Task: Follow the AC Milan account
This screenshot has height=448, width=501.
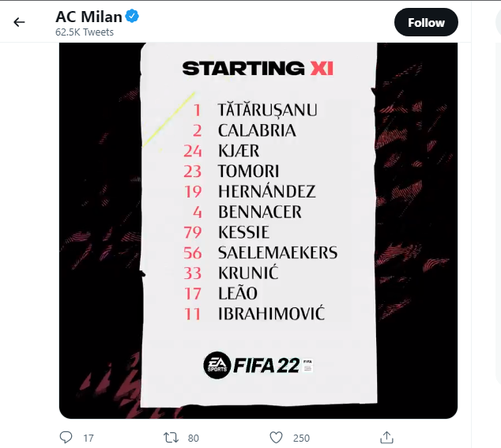Action: [x=426, y=23]
